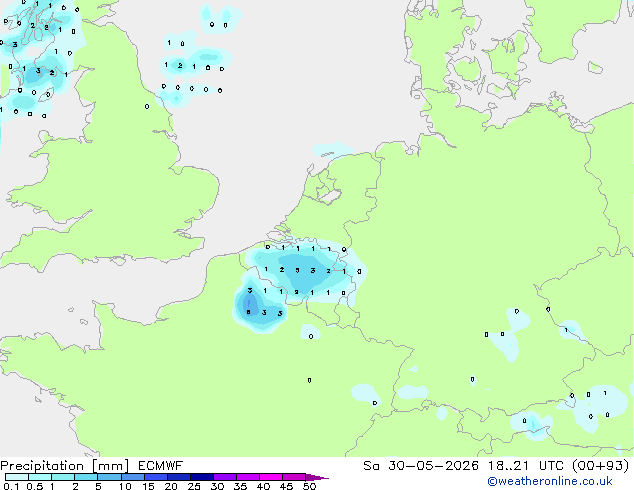Click the '18..21 UTC' time text
634x490 pixels.
pyautogui.click(x=526, y=466)
